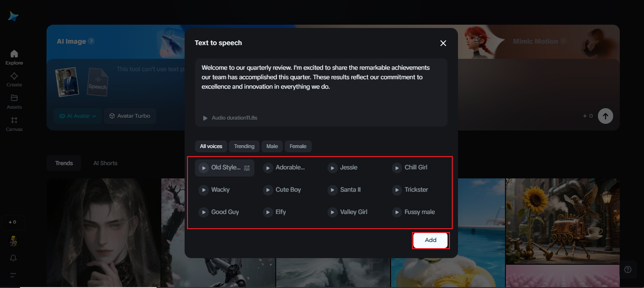Open Canvas in the sidebar
Screen dimensions: 644x288
click(14, 124)
